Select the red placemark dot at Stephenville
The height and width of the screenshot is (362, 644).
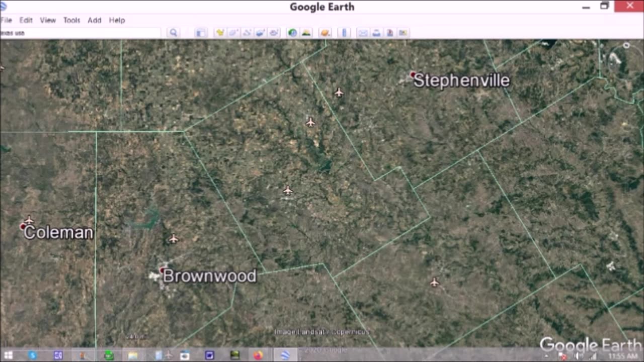coord(413,75)
